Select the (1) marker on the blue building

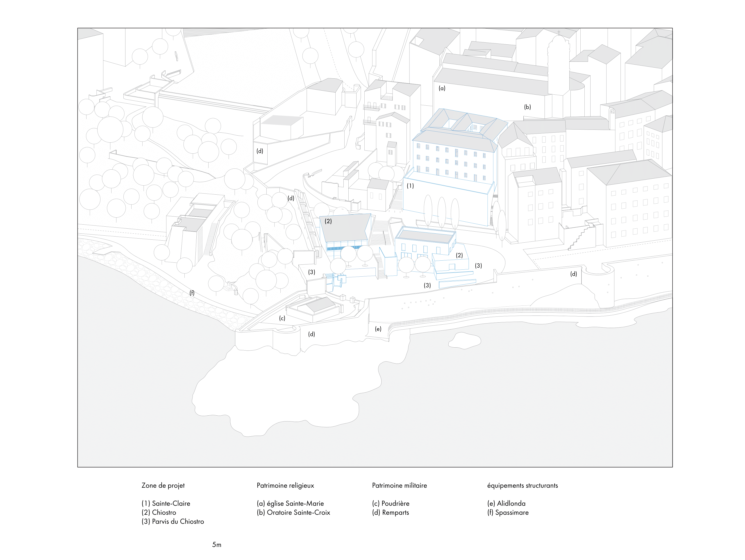coord(410,186)
